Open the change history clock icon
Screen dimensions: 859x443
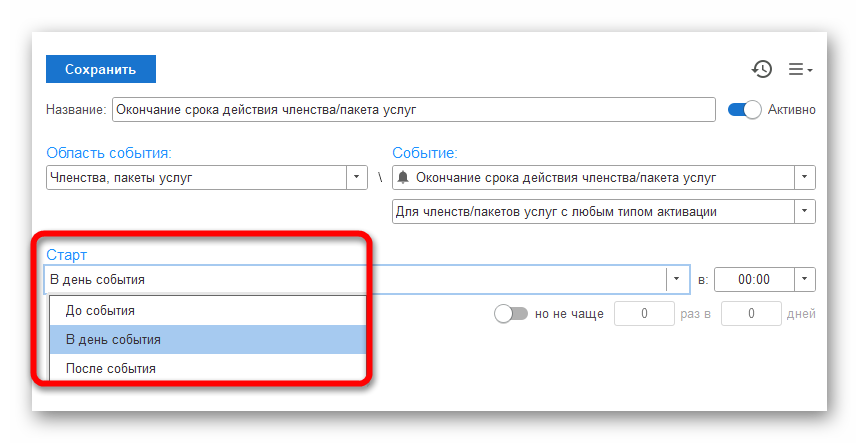coord(761,69)
